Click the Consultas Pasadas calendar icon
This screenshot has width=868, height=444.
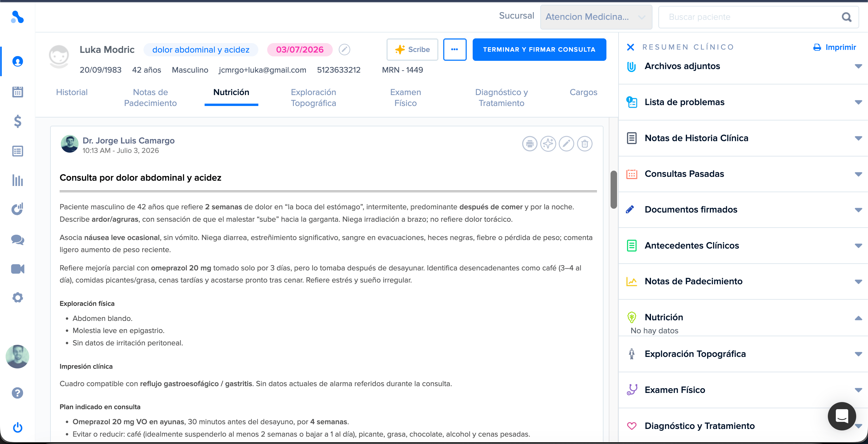(x=632, y=174)
